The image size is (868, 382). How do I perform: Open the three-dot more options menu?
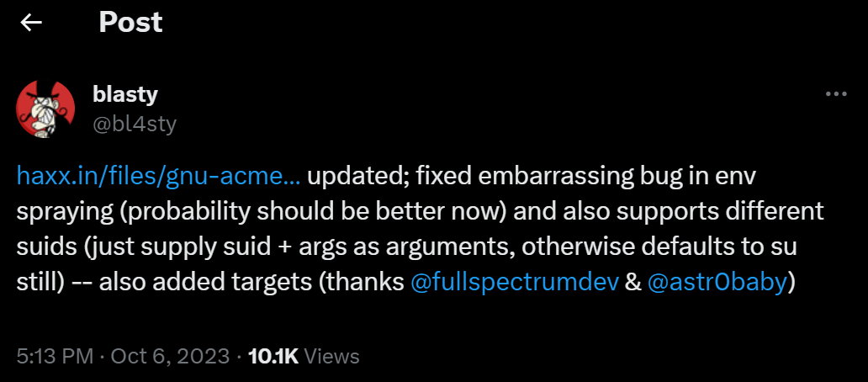(x=835, y=94)
